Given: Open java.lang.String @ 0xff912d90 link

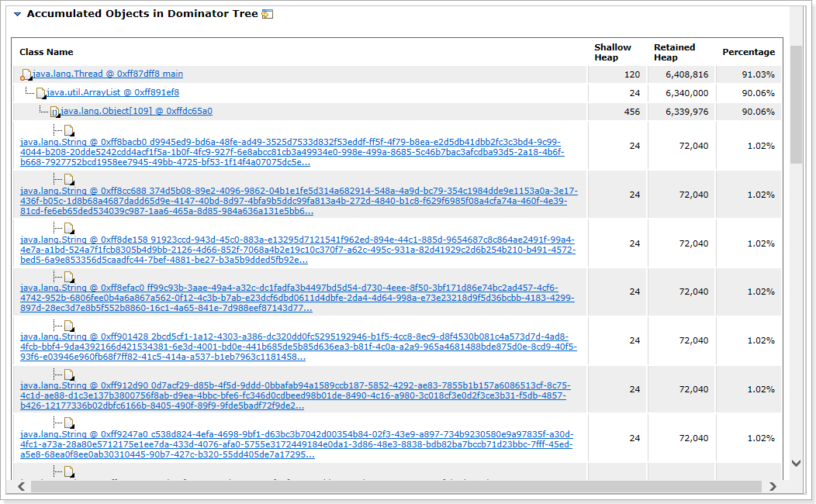Looking at the screenshot, I should coord(295,395).
